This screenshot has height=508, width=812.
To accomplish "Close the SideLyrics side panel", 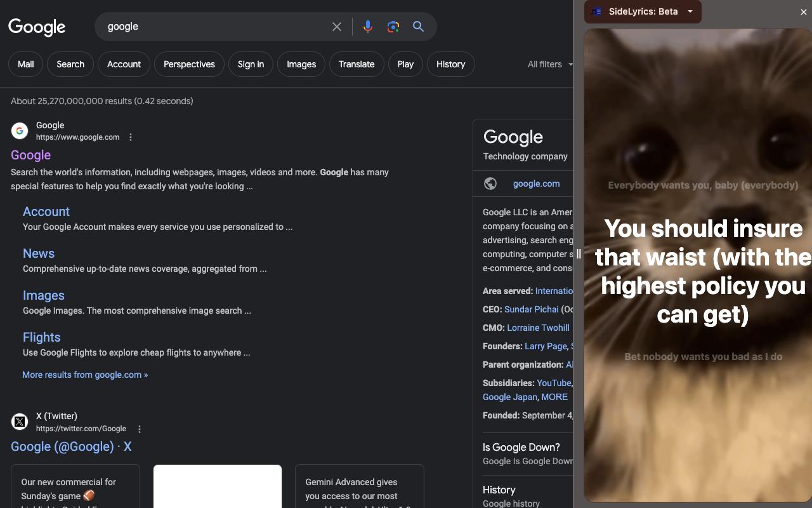I will point(804,12).
